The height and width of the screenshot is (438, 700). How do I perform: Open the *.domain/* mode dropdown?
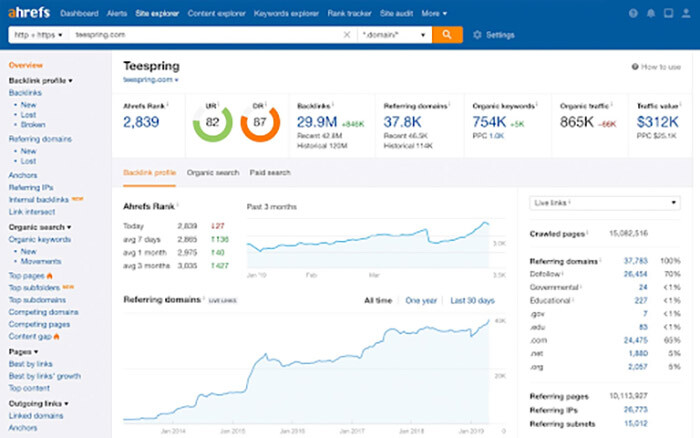coord(394,34)
